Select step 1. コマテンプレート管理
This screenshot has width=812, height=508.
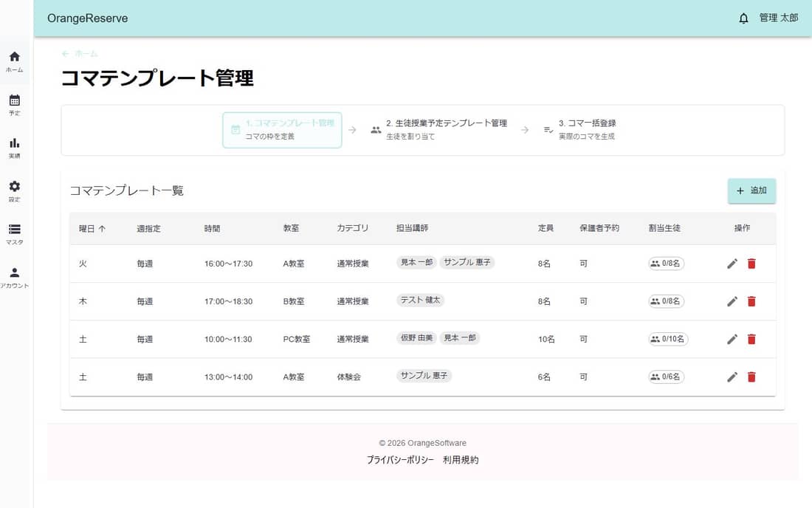[282, 130]
